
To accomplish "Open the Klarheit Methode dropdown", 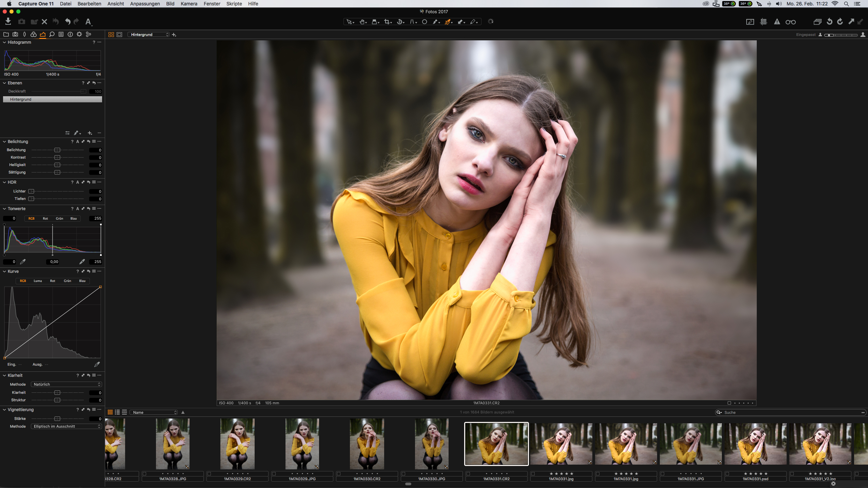I will [66, 384].
